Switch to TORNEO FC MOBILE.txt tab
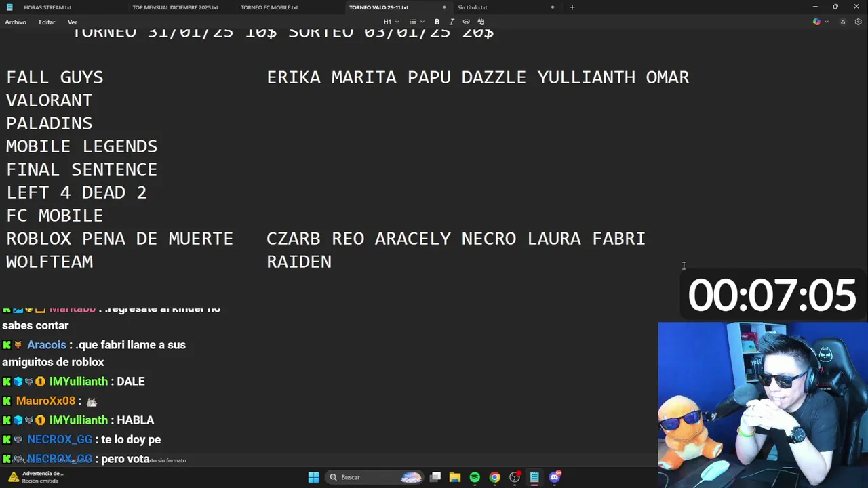The image size is (868, 488). [x=269, y=7]
